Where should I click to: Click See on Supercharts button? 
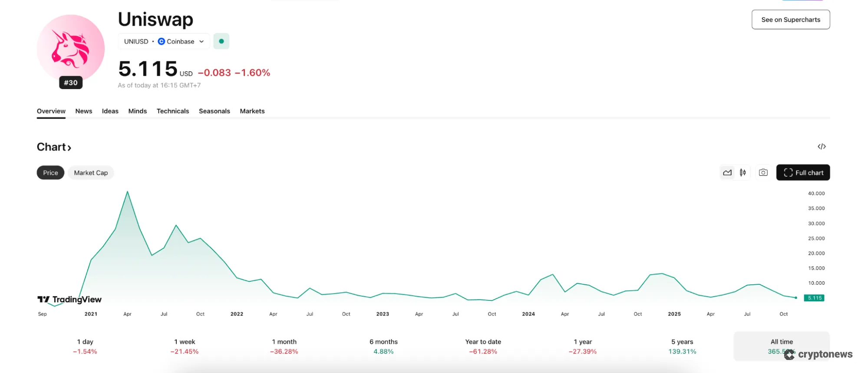790,20
